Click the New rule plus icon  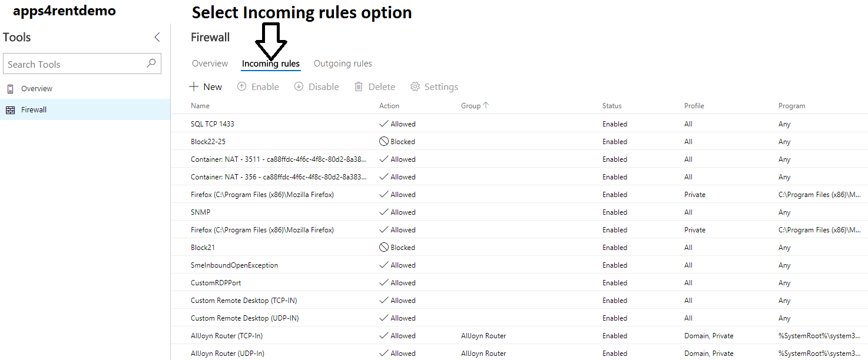[x=194, y=86]
